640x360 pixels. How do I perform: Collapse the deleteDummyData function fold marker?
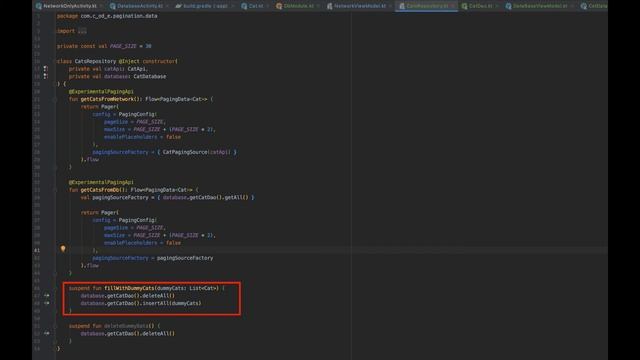pos(55,326)
